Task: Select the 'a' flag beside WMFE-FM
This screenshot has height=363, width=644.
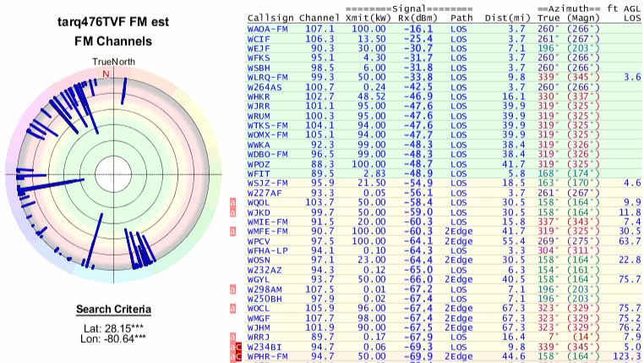Action: point(233,229)
